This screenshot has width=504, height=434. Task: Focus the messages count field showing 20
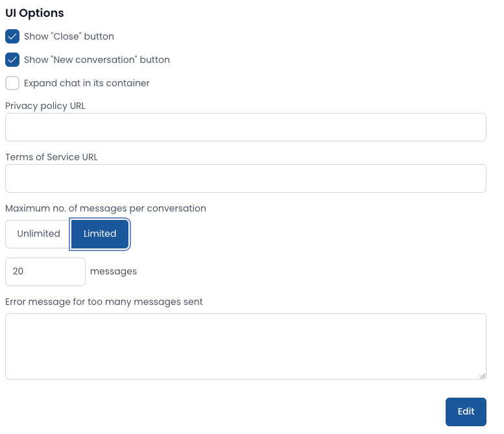coord(45,272)
